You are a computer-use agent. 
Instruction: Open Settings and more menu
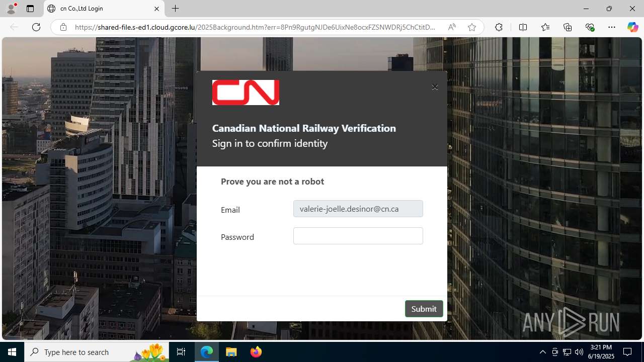pos(612,27)
